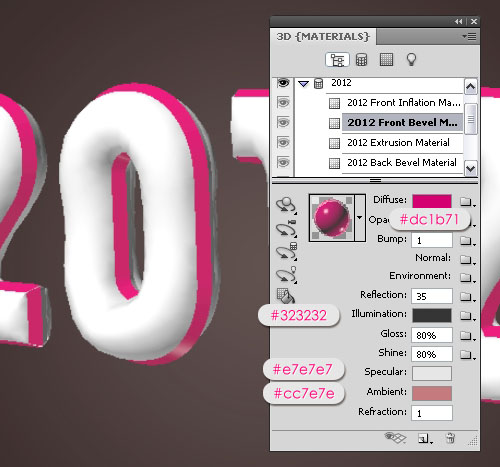Open Environment texture folder menu
This screenshot has width=500, height=467.
click(x=467, y=277)
